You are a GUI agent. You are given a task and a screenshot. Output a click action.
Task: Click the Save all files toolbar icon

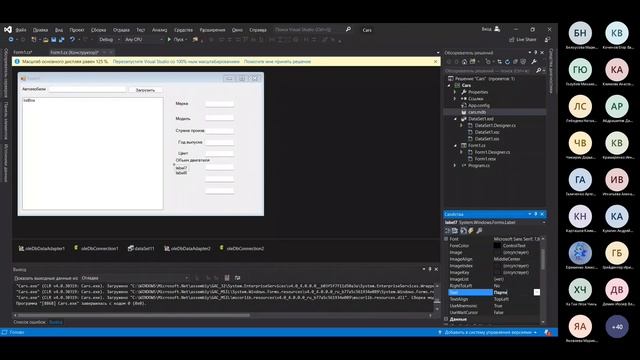(x=62, y=40)
